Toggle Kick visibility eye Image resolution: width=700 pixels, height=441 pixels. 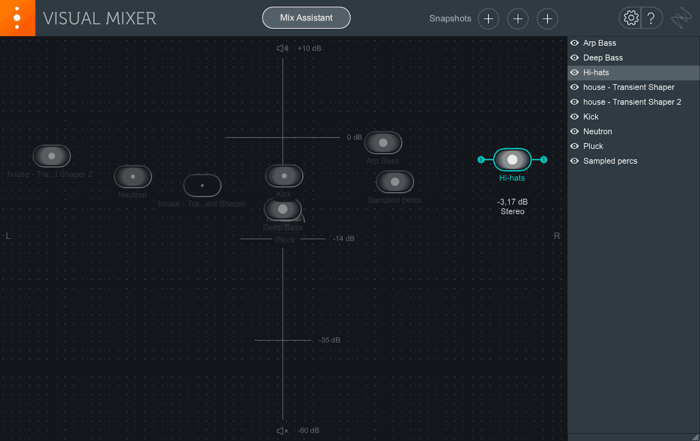[575, 116]
